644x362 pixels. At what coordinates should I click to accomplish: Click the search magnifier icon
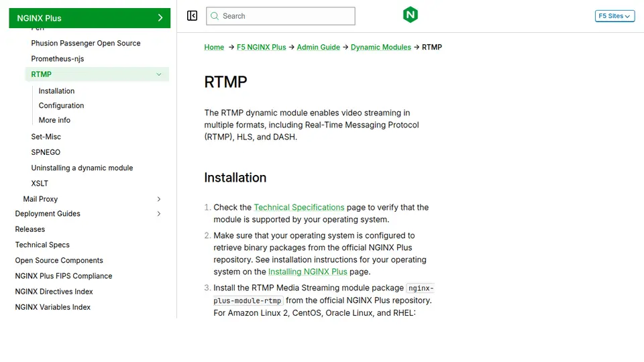tap(215, 16)
